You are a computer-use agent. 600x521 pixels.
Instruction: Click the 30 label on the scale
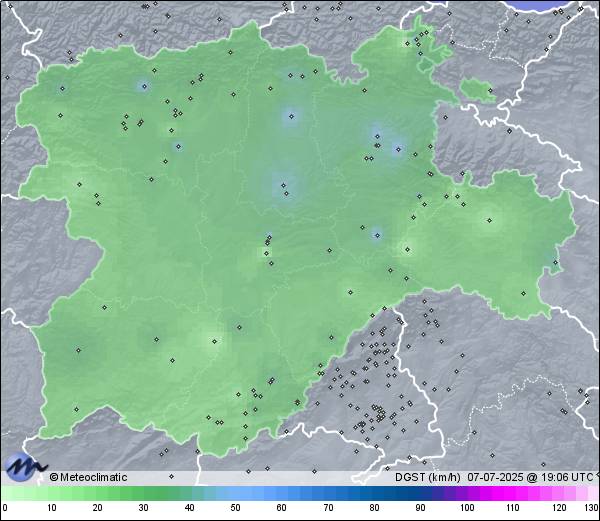click(143, 508)
